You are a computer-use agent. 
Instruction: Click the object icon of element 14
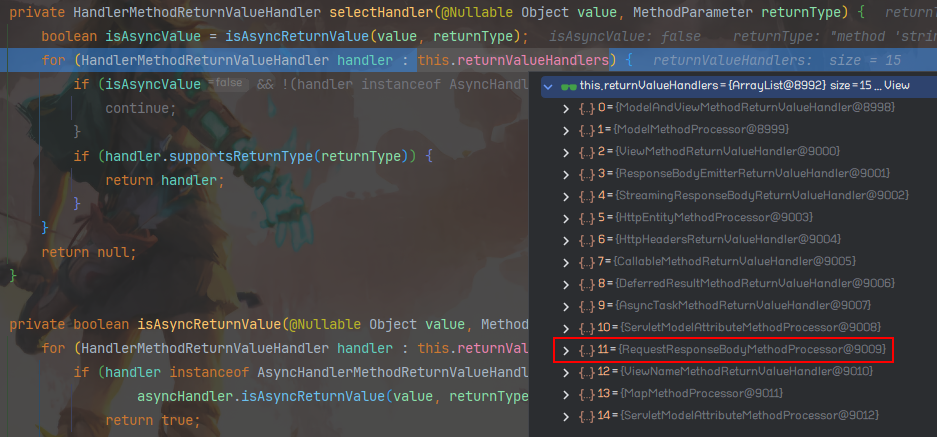[x=586, y=415]
